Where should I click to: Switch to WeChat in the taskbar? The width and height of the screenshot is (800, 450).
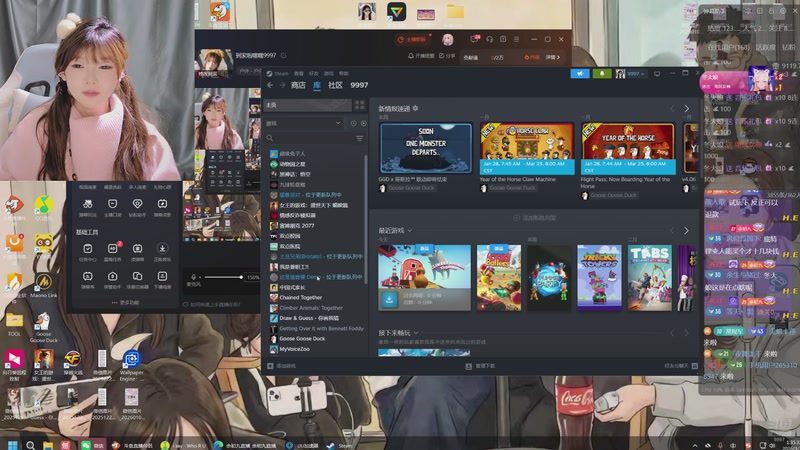(x=92, y=445)
